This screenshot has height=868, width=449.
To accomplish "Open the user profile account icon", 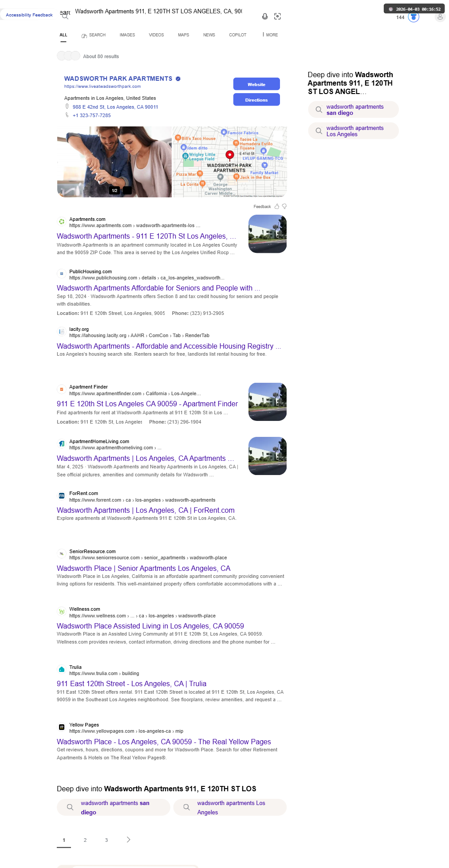I will (x=440, y=17).
